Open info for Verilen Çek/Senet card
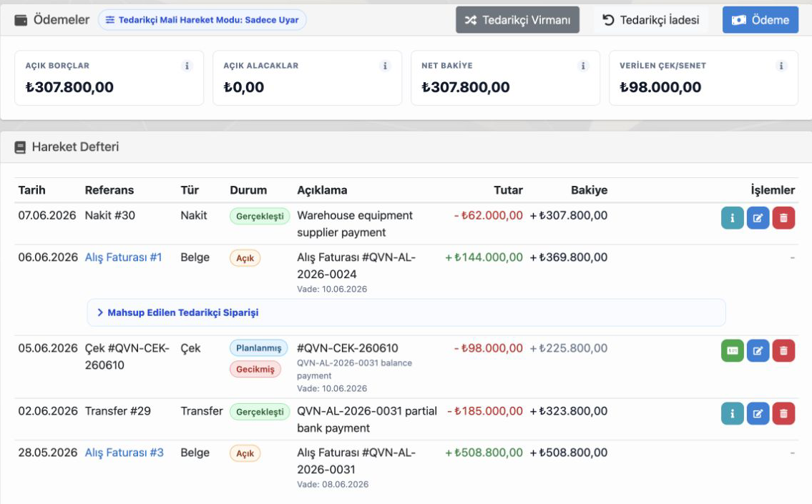Viewport: 812px width, 504px height. (781, 66)
